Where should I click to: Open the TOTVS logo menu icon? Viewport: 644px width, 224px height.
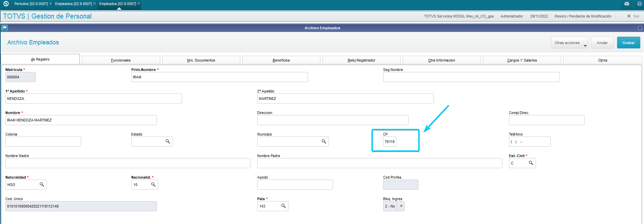[6, 4]
